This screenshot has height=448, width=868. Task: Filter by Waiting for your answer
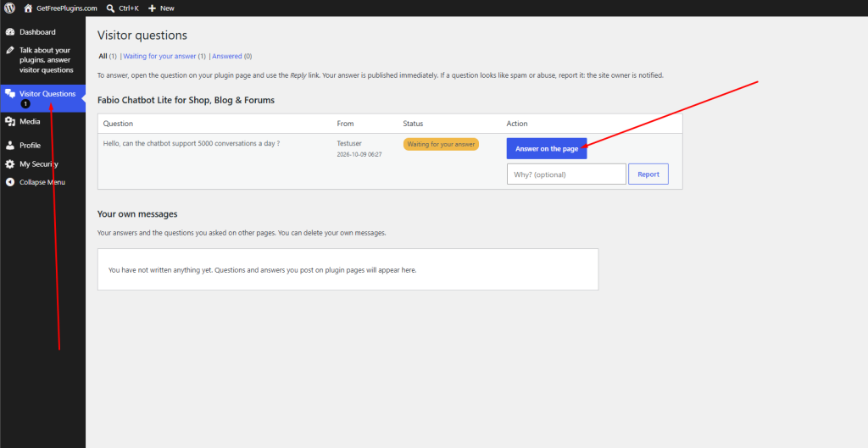[159, 56]
